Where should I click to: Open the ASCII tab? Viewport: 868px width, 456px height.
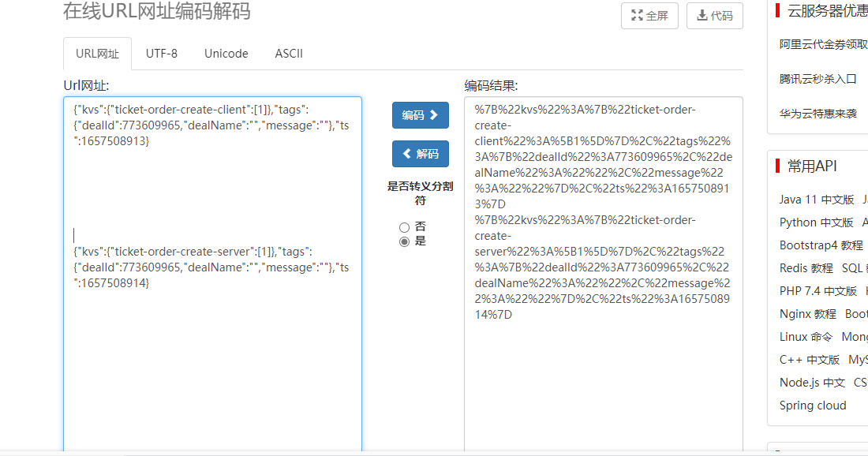[x=289, y=54]
